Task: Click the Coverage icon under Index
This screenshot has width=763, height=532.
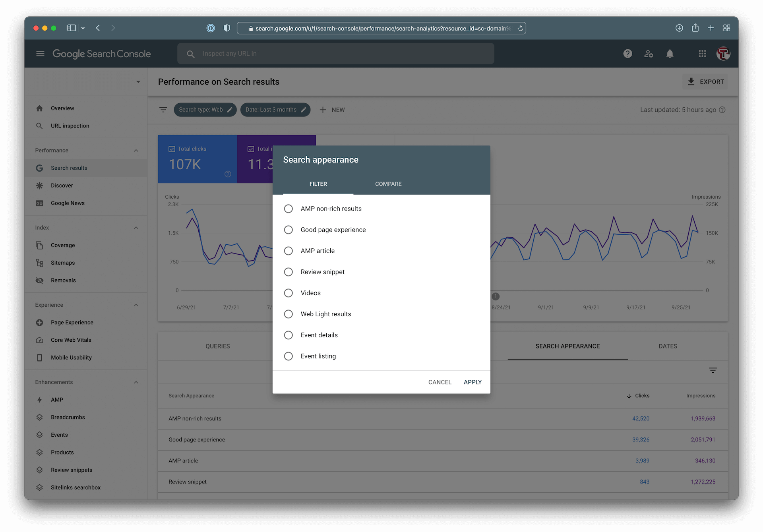Action: (39, 245)
